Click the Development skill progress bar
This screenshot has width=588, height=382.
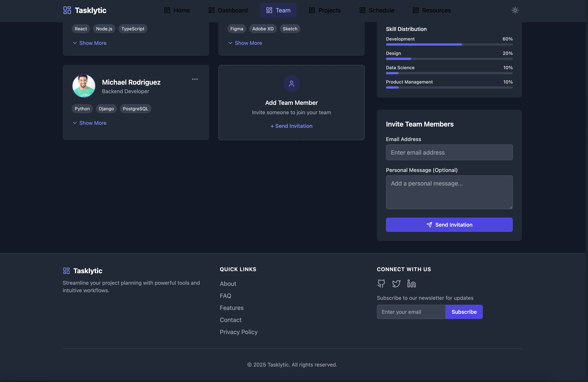(449, 44)
